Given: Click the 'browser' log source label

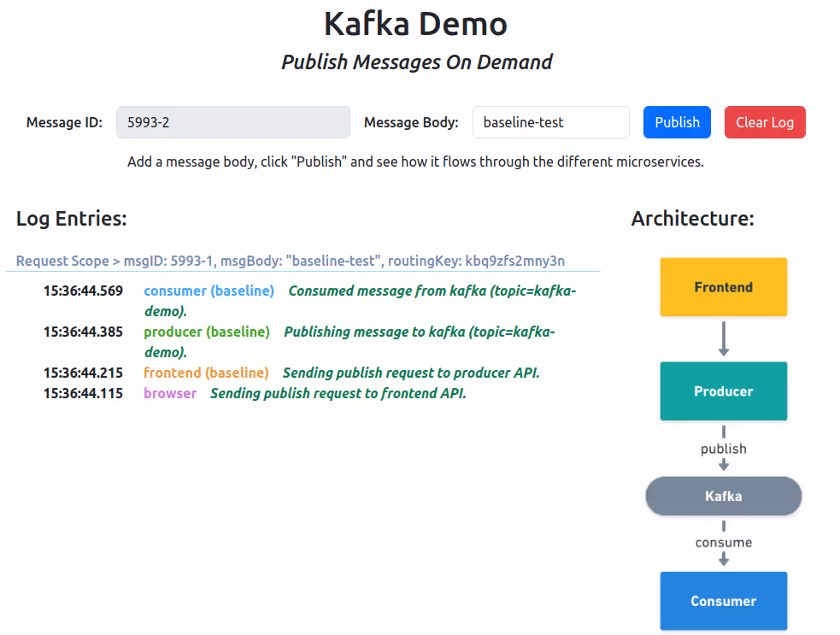Looking at the screenshot, I should [x=170, y=393].
